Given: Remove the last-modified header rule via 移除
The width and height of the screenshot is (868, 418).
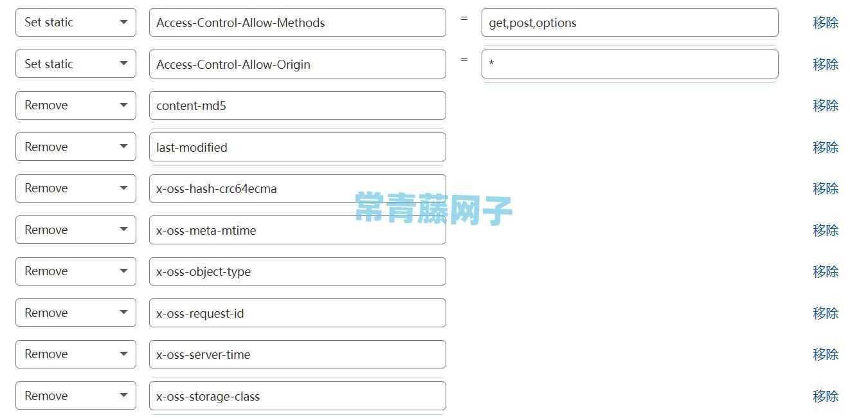Looking at the screenshot, I should pyautogui.click(x=826, y=147).
